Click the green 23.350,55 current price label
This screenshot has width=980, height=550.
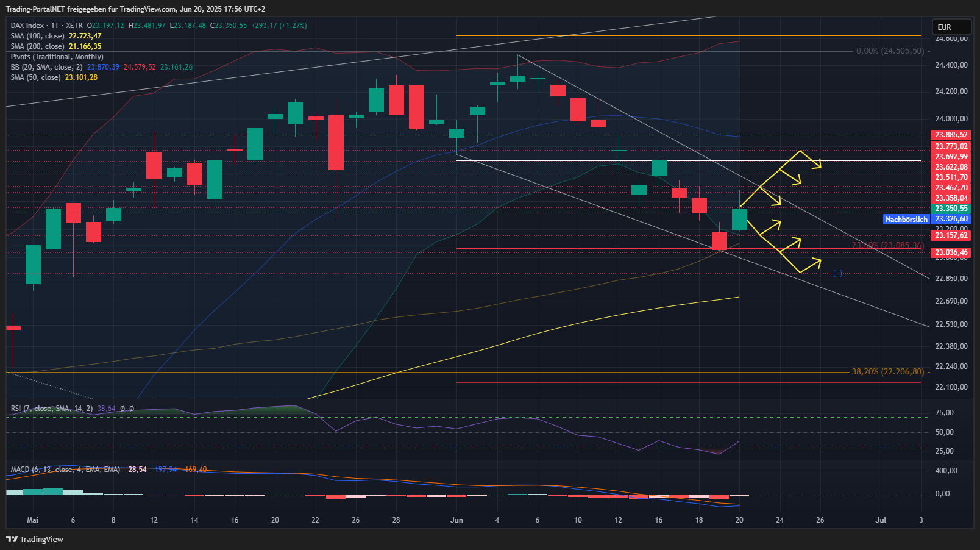tap(951, 209)
